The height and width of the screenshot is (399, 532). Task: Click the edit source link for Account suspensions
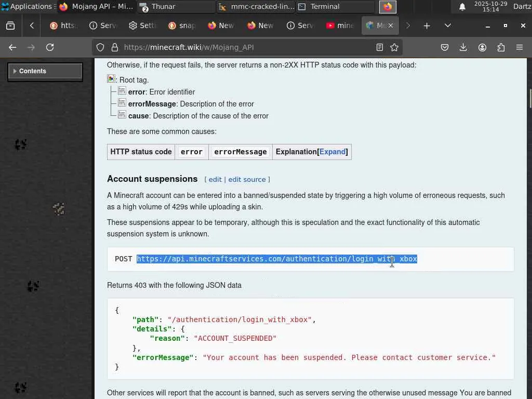[x=247, y=179]
